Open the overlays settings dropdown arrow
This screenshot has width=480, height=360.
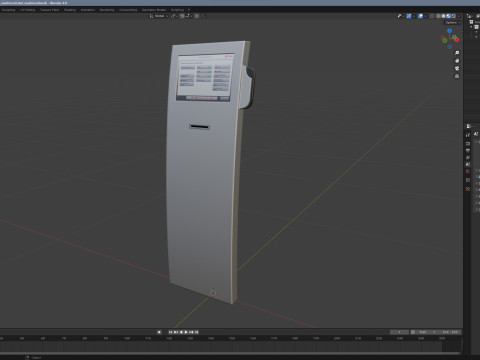[426, 16]
